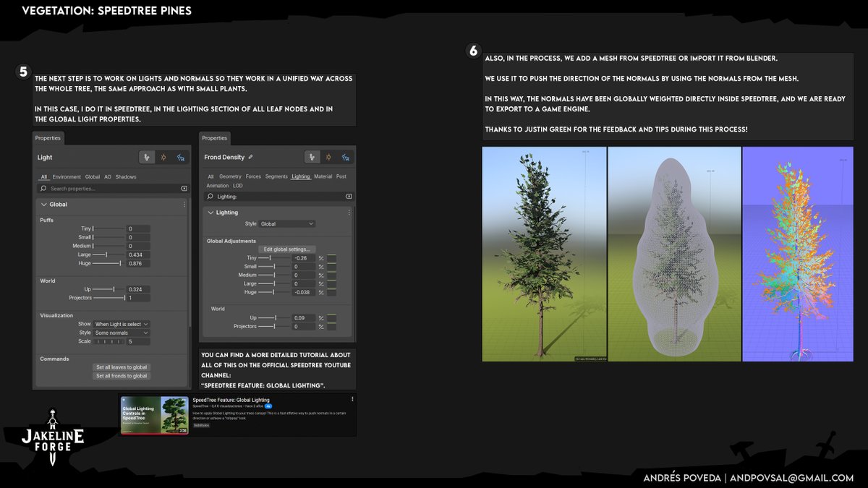868x488 pixels.
Task: Toggle percent mode next to the Huge adjustment
Action: (x=321, y=291)
